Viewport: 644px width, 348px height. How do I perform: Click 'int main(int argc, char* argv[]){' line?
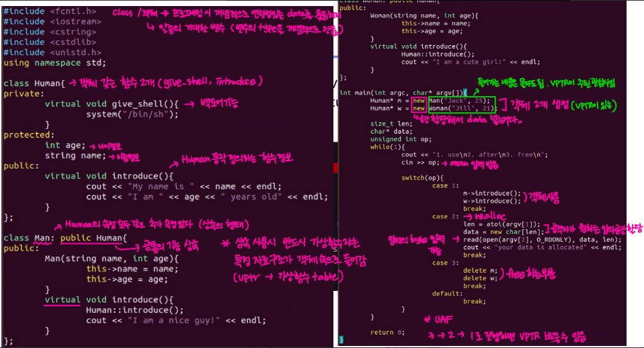(x=403, y=93)
